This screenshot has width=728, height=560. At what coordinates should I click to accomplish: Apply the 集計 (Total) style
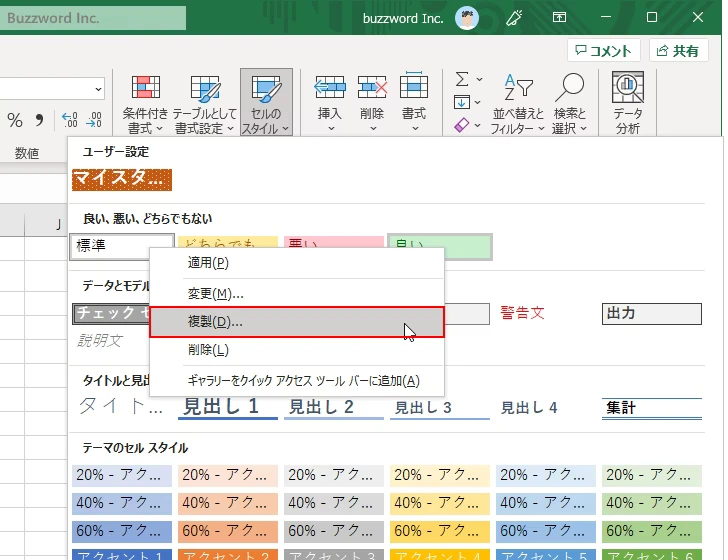point(651,408)
